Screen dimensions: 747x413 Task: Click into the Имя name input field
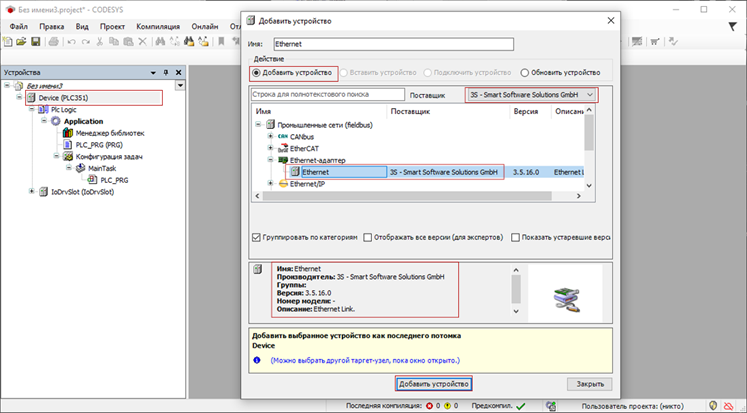(394, 44)
